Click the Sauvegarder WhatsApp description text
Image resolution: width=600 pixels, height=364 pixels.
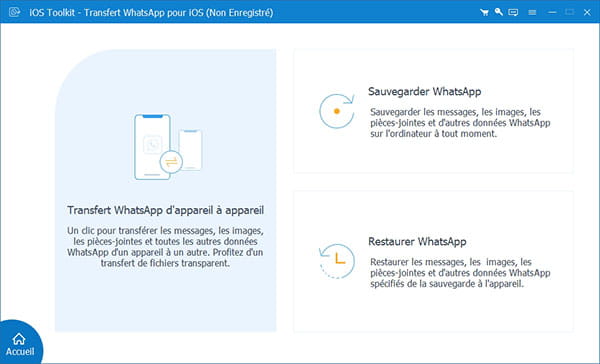pyautogui.click(x=460, y=123)
